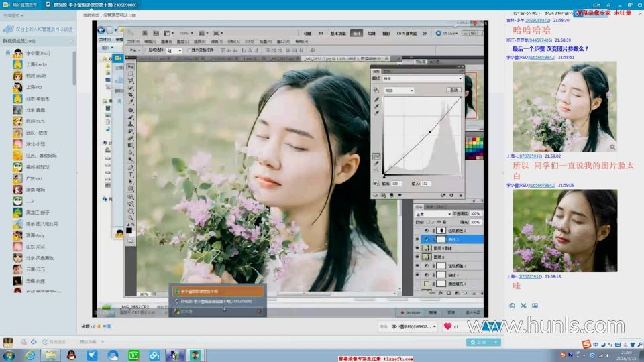Open the auto-select 组 dropdown
Image resolution: width=644 pixels, height=362 pixels.
coord(174,50)
